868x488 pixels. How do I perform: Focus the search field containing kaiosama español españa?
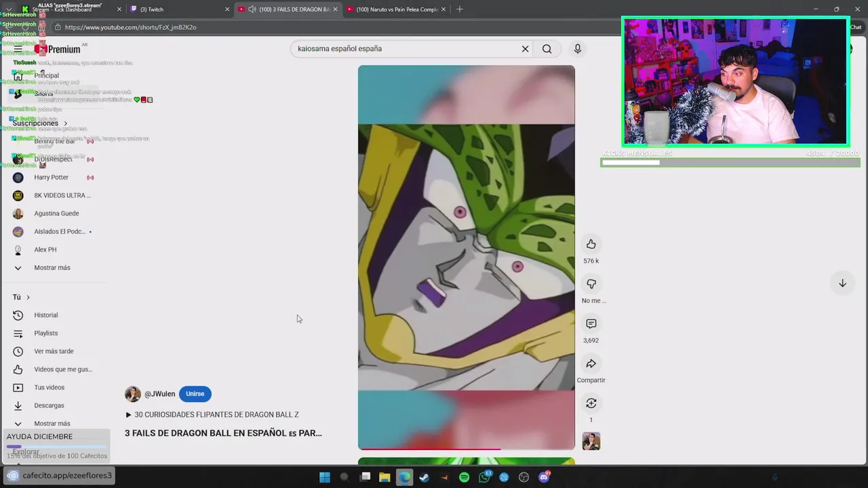point(406,49)
